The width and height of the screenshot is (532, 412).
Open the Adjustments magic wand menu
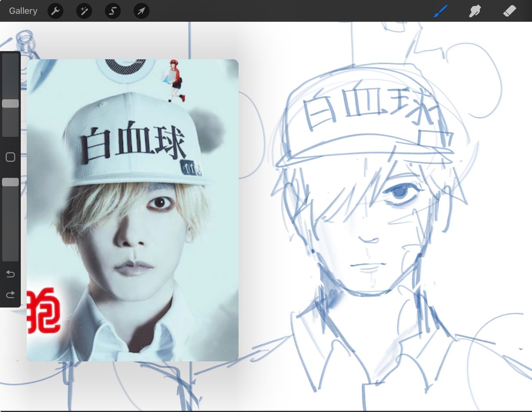click(x=84, y=11)
